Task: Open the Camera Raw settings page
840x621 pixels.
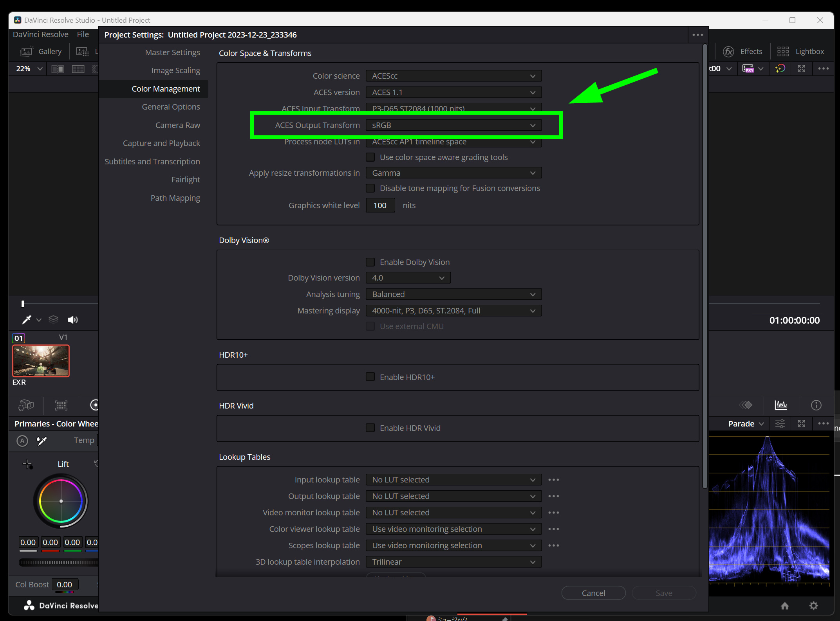Action: click(177, 125)
